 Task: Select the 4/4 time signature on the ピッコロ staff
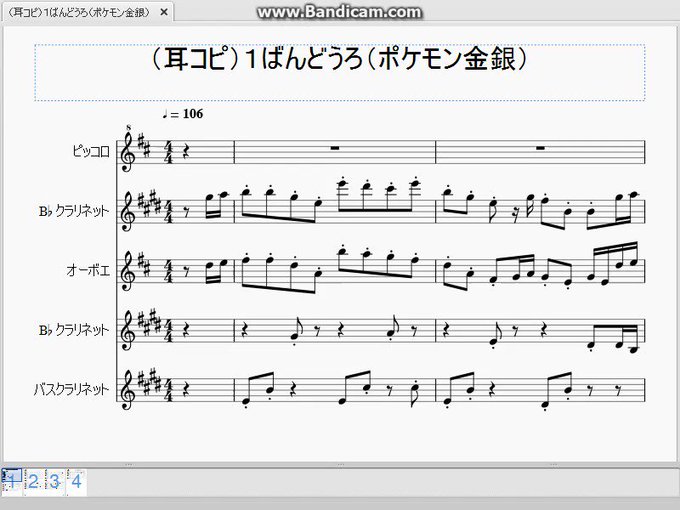click(168, 152)
